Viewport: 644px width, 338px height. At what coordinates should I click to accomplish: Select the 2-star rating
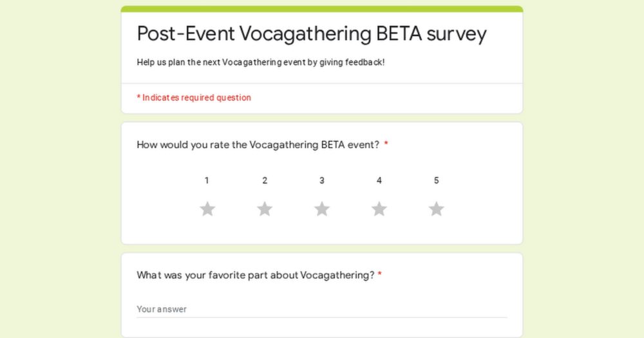pyautogui.click(x=265, y=209)
